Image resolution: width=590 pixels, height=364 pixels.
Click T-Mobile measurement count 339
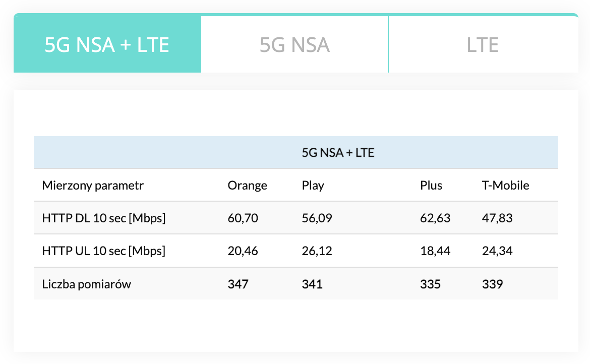[492, 284]
